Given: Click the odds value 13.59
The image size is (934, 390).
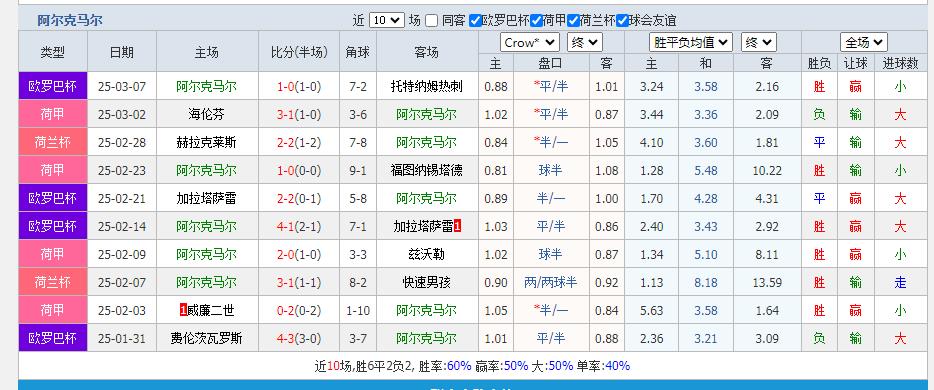Looking at the screenshot, I should pyautogui.click(x=767, y=282).
